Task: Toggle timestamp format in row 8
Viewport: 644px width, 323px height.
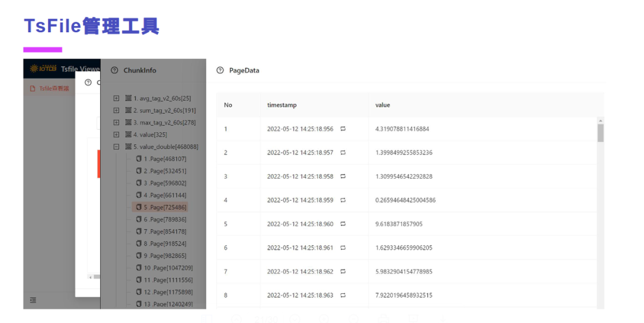Action: coord(343,296)
